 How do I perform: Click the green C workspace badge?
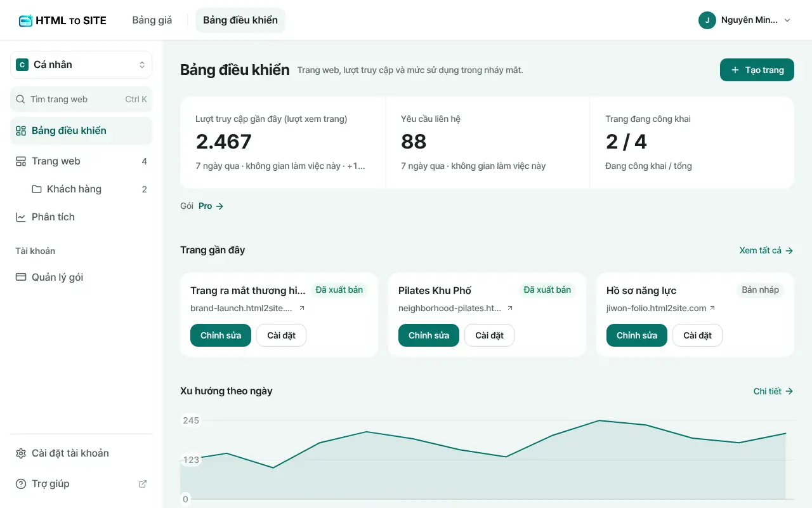(22, 65)
